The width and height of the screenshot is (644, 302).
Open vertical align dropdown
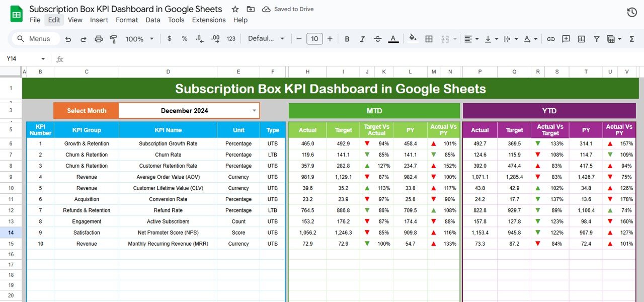[491, 39]
